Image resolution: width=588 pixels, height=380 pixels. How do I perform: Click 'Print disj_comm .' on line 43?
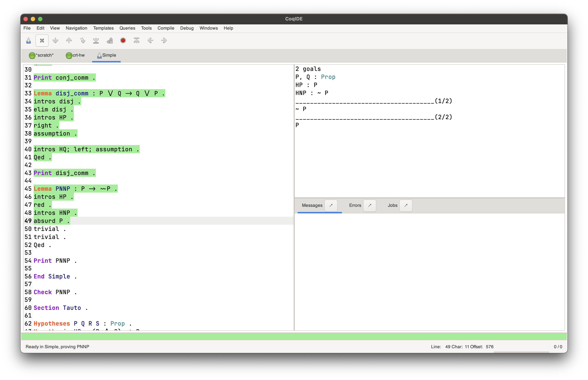click(x=65, y=173)
